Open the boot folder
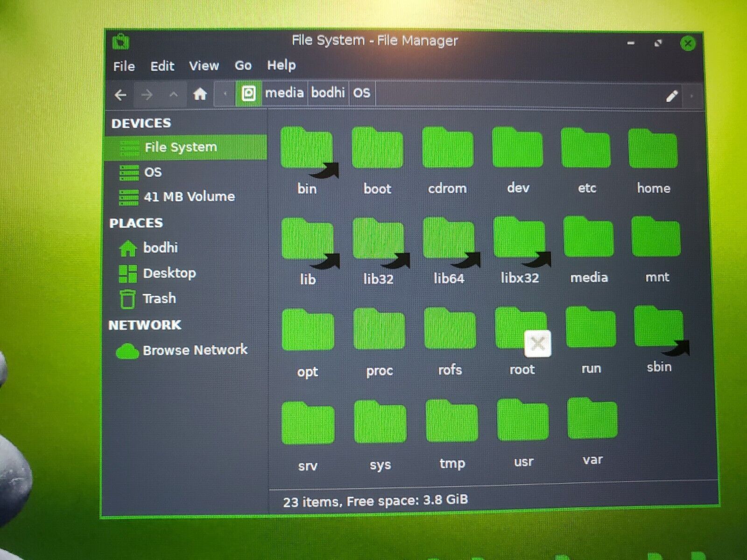 pos(377,148)
